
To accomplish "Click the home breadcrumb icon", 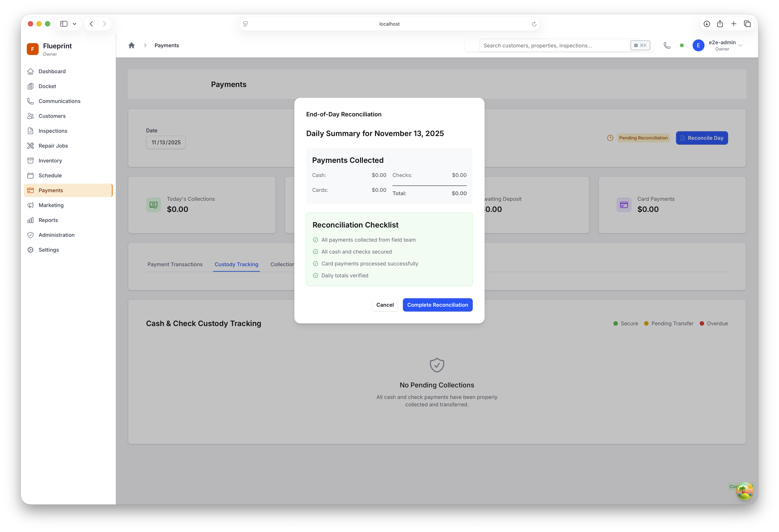I will 131,45.
